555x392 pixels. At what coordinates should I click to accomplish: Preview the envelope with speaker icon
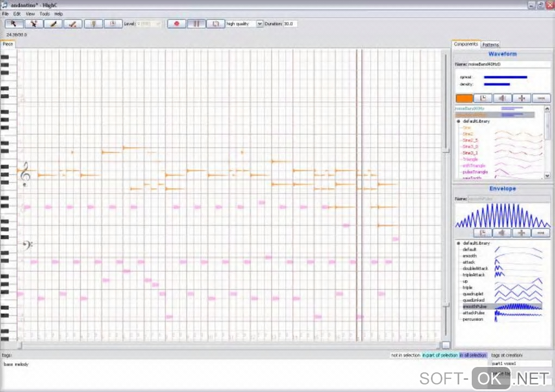[x=502, y=233]
